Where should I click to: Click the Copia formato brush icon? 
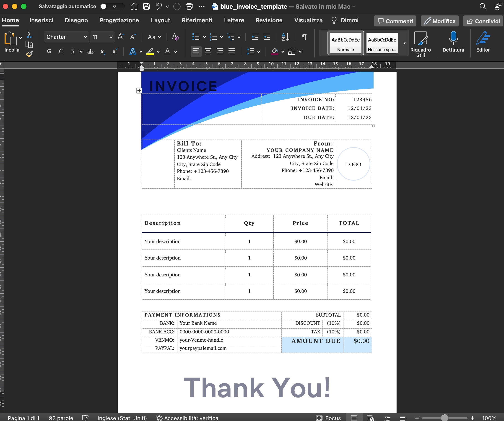29,54
